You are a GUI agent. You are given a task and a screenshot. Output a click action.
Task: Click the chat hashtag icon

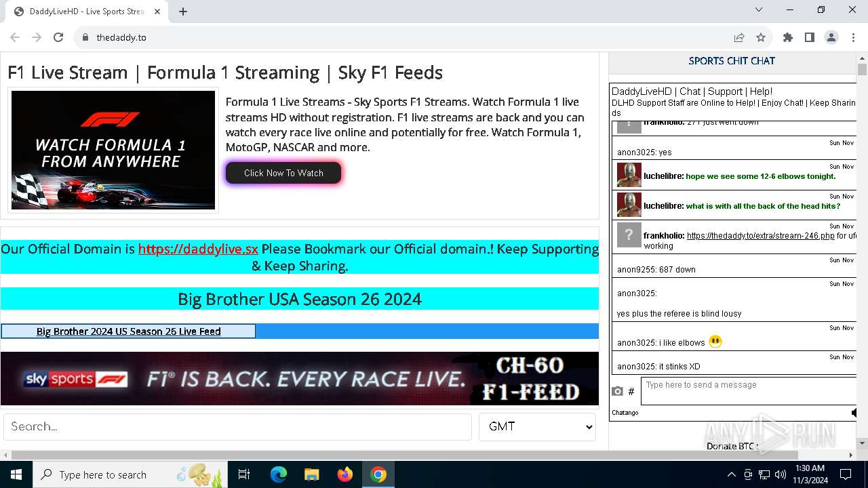coord(631,391)
